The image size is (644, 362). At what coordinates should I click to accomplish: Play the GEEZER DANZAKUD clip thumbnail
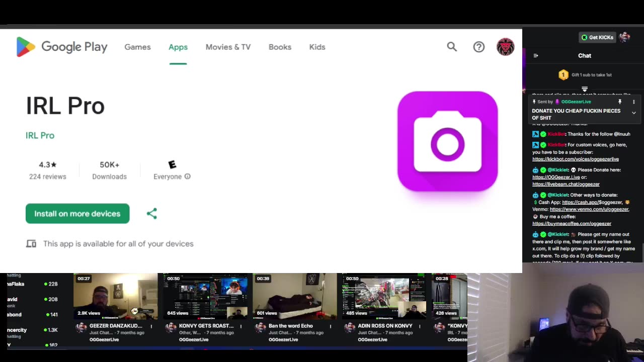[x=115, y=296]
